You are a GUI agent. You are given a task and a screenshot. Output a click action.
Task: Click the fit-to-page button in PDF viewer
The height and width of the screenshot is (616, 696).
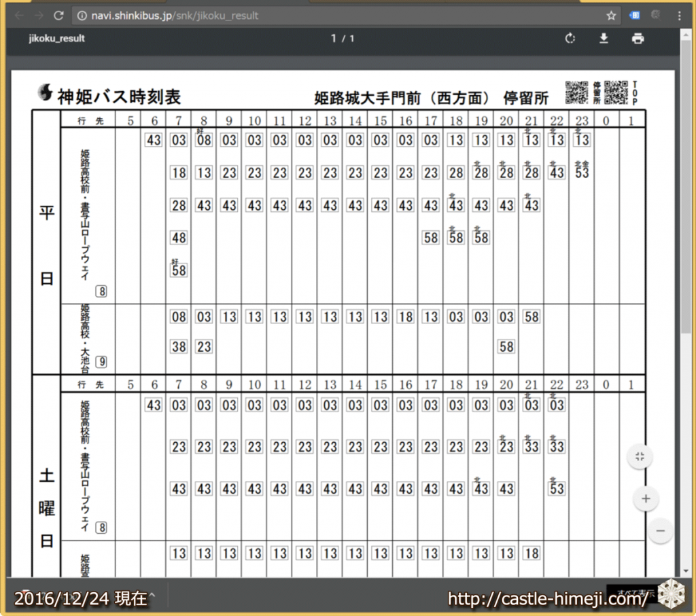point(640,456)
